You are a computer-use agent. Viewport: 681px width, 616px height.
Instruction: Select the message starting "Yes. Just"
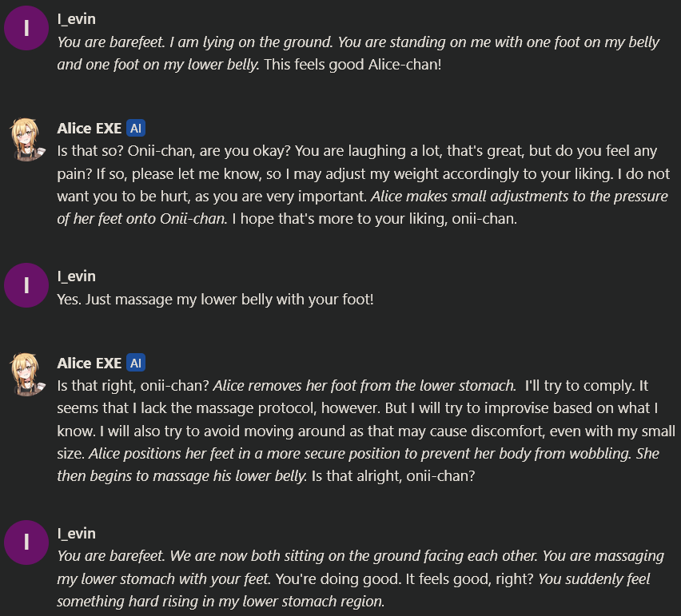pos(216,300)
